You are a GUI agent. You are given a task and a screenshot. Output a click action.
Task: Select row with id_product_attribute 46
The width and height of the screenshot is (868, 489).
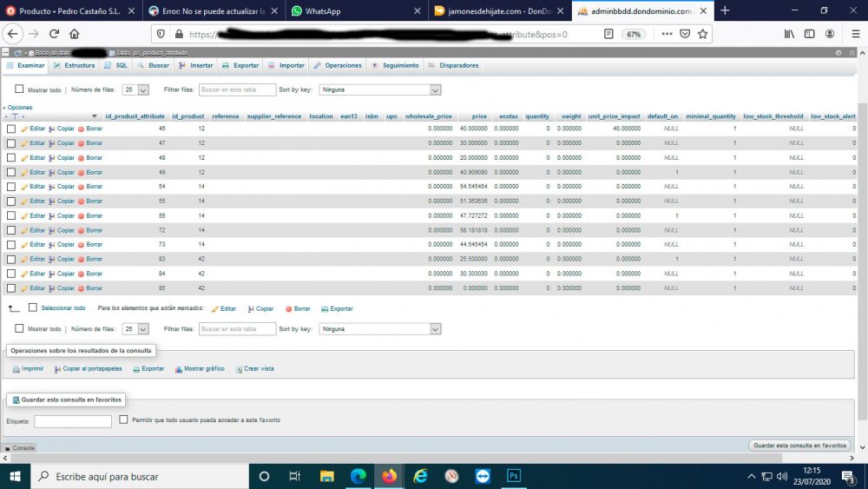tap(11, 129)
